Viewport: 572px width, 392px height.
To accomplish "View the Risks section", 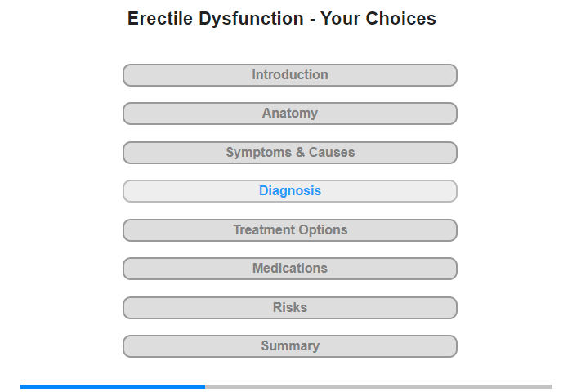I will click(289, 308).
